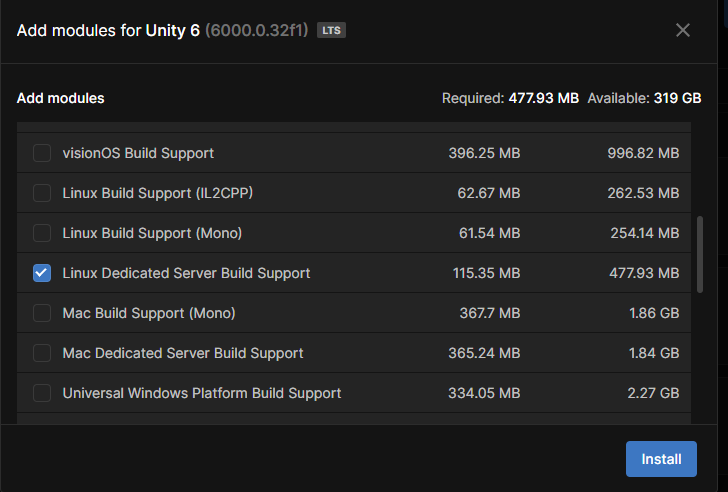The height and width of the screenshot is (492, 728).
Task: Click the 61.54 MB download size
Action: click(x=490, y=233)
